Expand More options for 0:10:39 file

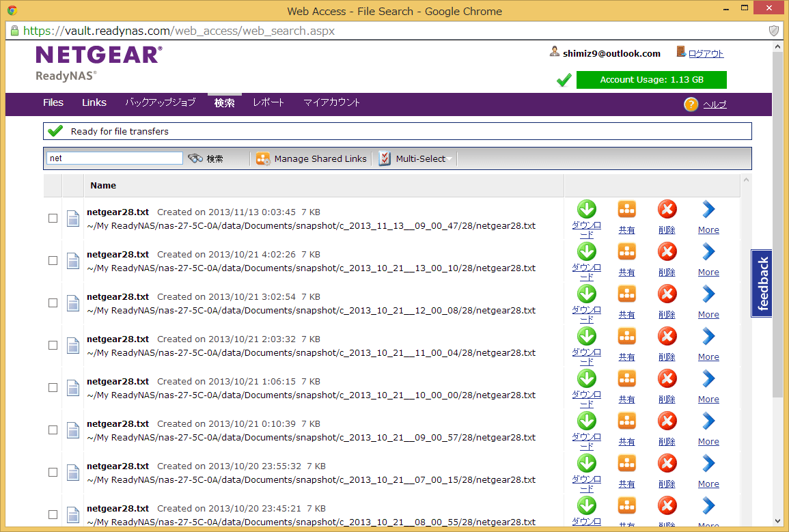(x=708, y=421)
